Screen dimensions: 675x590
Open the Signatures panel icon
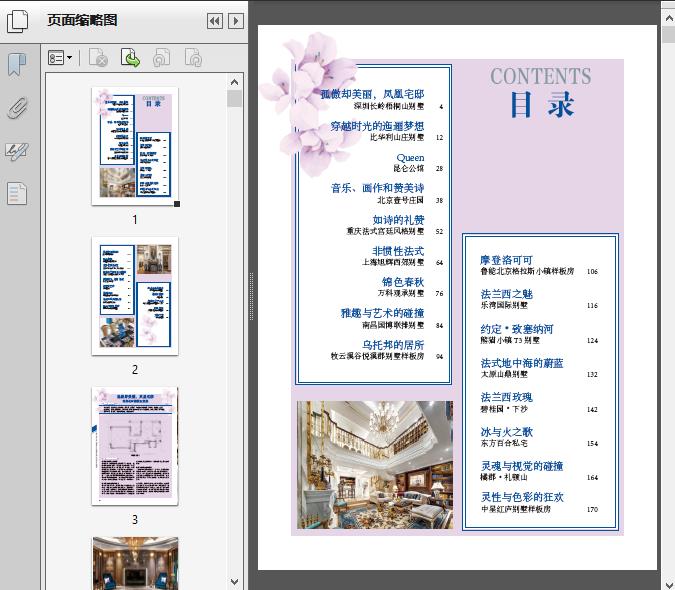(17, 151)
